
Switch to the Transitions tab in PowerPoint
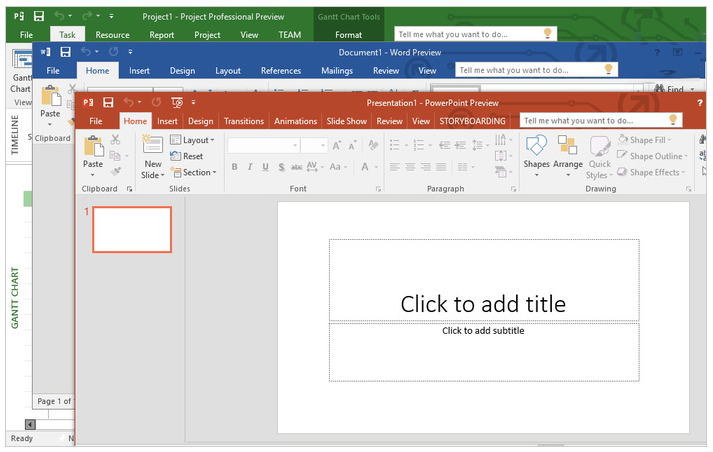[x=244, y=121]
